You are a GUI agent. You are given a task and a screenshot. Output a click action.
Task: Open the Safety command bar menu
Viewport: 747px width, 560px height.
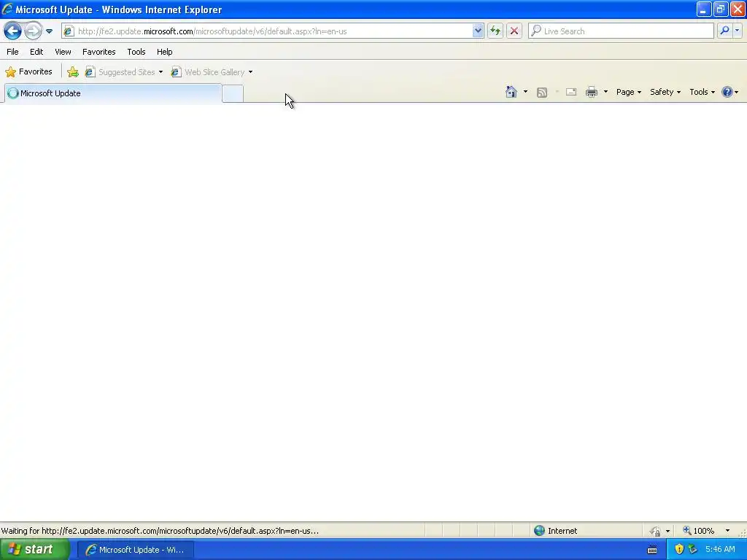[665, 92]
